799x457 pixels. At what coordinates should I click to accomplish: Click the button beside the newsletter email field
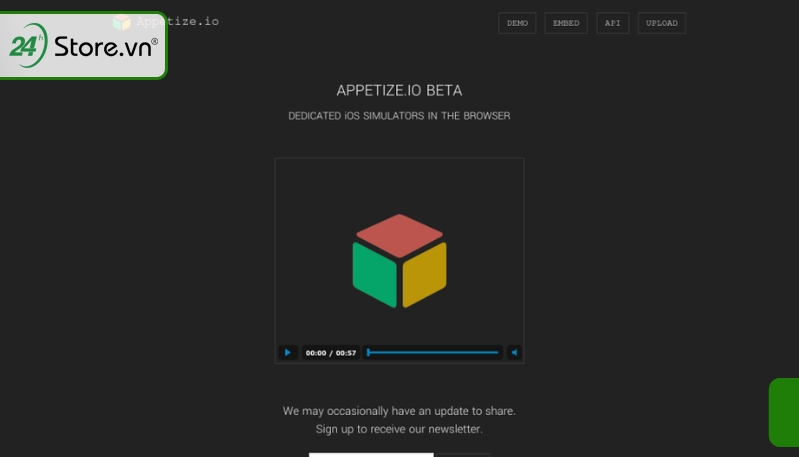(463, 455)
